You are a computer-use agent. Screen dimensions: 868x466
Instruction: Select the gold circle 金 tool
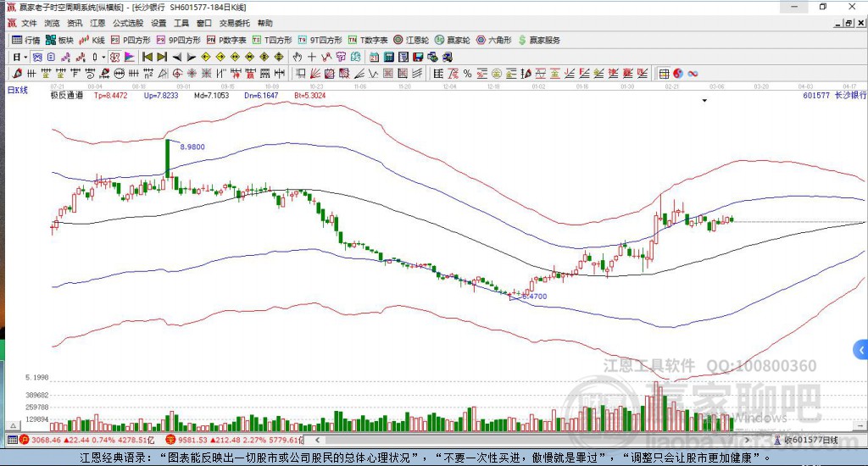[x=497, y=73]
